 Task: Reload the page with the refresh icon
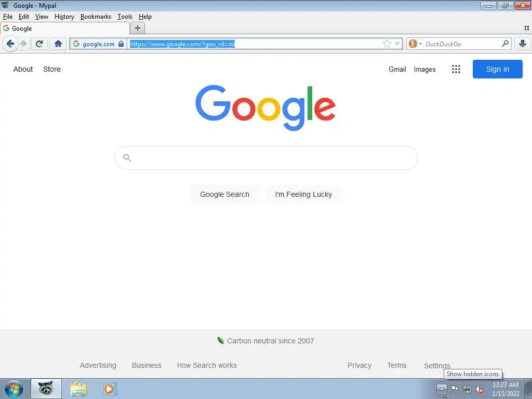[39, 44]
